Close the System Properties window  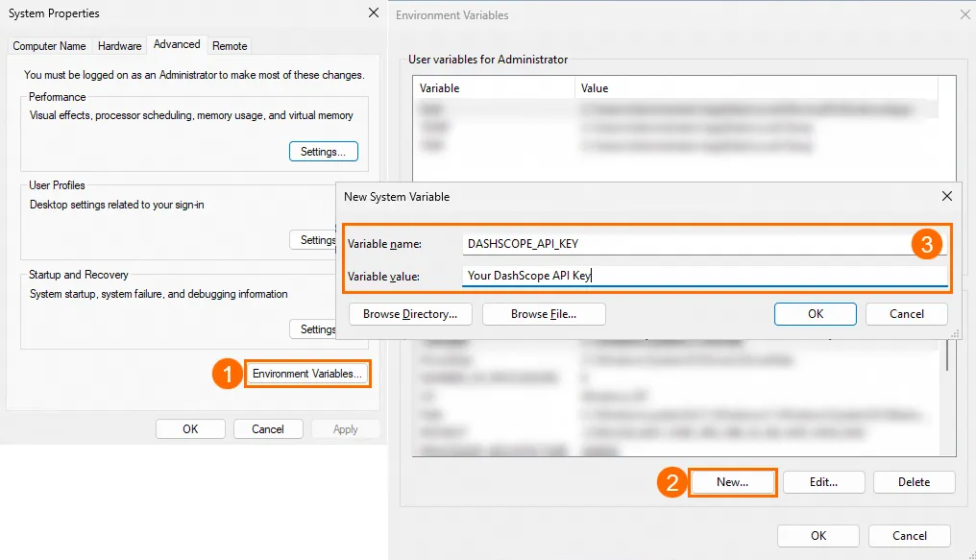373,13
